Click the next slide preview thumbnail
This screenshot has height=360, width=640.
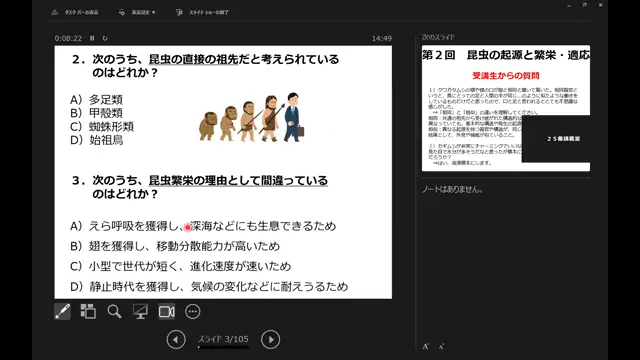506,108
